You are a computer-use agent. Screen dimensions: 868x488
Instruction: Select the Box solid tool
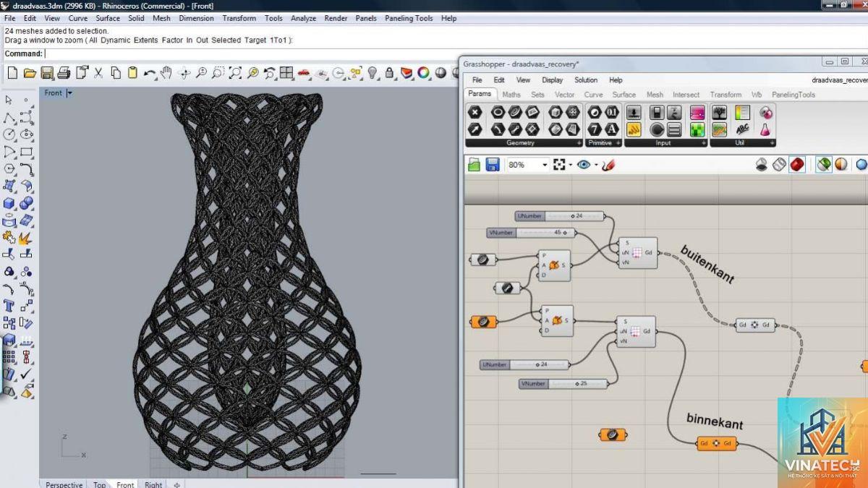point(9,204)
